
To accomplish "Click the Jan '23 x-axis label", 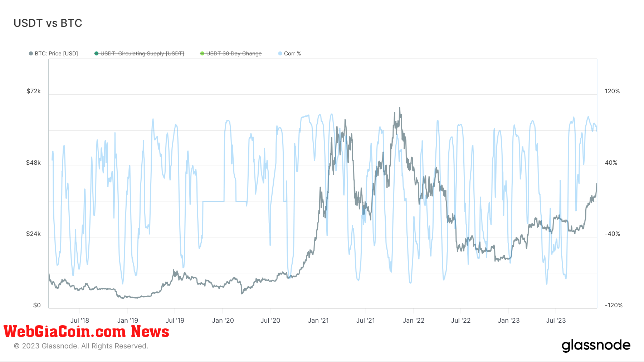I will [509, 321].
